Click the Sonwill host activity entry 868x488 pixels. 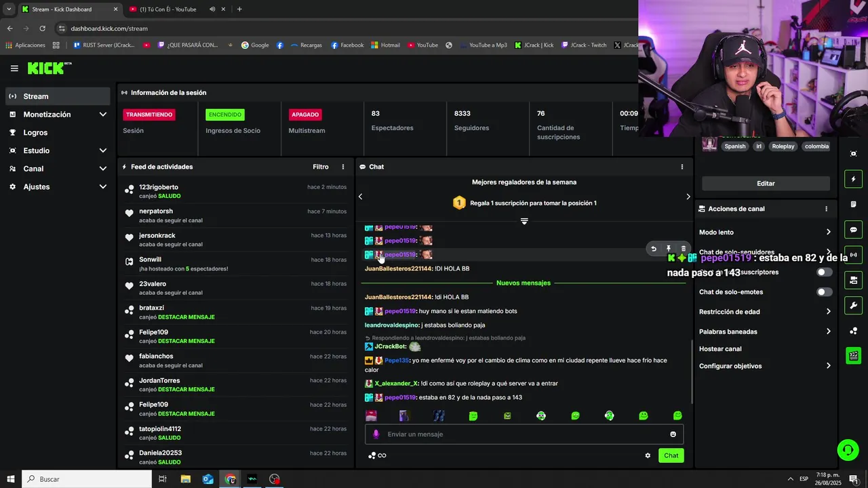pos(235,264)
